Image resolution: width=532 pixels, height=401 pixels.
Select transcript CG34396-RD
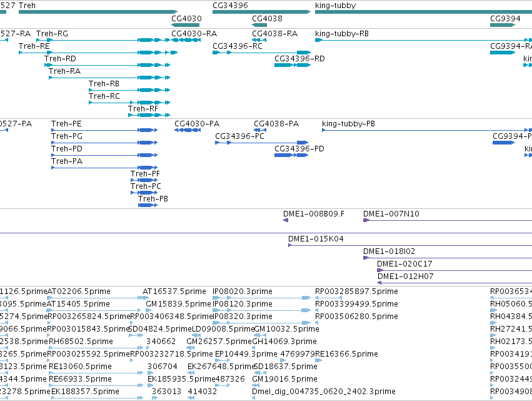click(293, 65)
